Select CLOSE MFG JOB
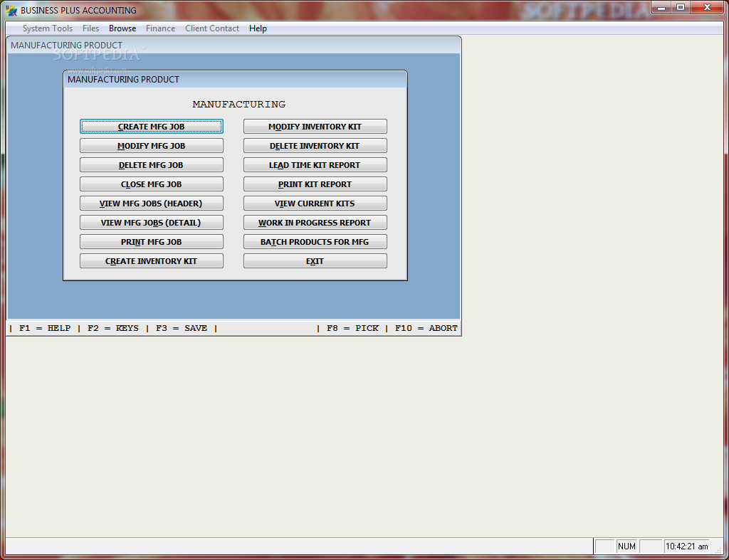The width and height of the screenshot is (729, 560). pos(151,184)
